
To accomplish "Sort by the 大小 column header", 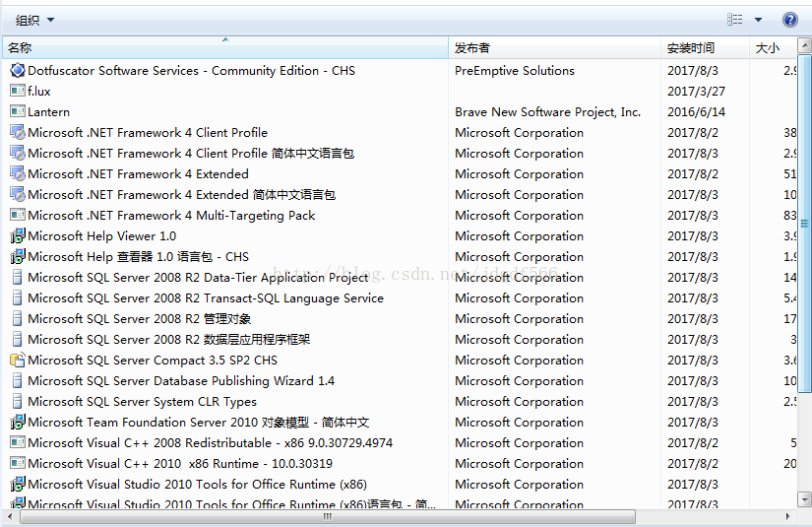I will click(x=773, y=47).
